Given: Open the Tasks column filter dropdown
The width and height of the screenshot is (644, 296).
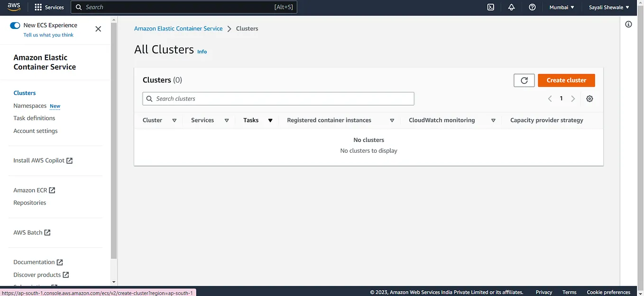Looking at the screenshot, I should 270,120.
